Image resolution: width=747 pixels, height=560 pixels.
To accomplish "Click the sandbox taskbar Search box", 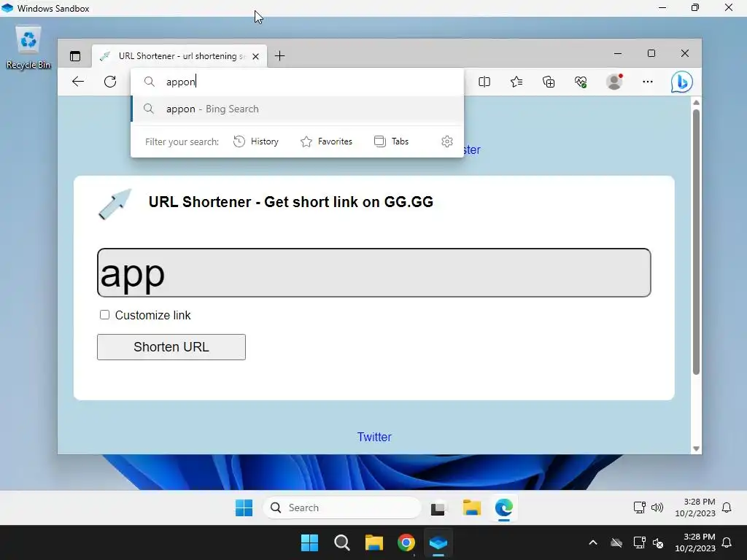I will (x=342, y=507).
